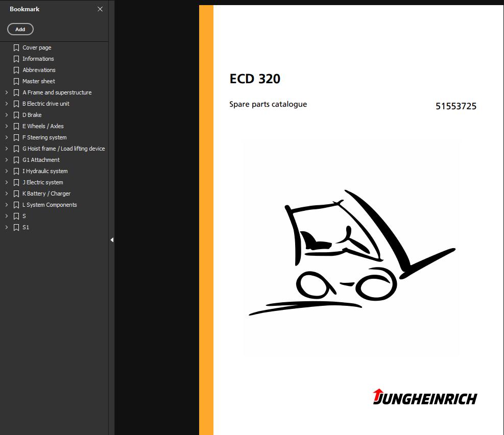Click the Jungheinrich logo
This screenshot has width=504, height=435.
point(425,397)
